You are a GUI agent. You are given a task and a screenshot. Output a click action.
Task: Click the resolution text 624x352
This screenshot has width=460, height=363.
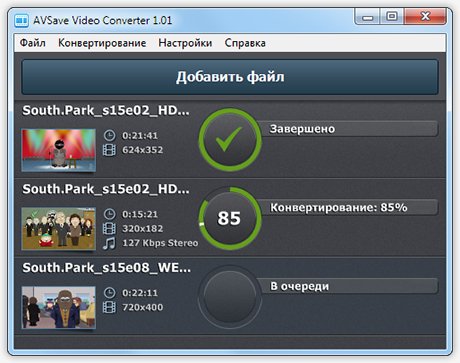pos(143,150)
